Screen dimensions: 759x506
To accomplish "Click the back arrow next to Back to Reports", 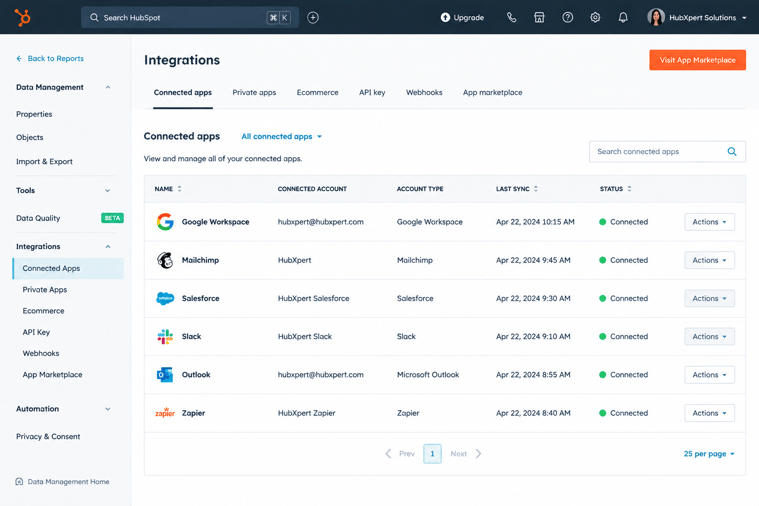I will 19,59.
